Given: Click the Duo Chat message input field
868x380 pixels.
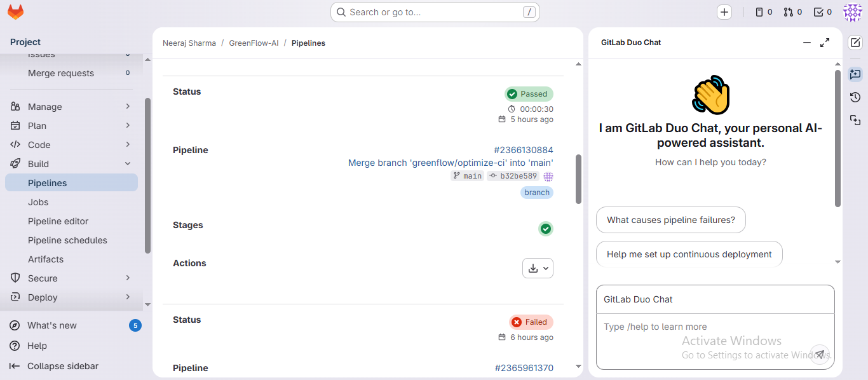Looking at the screenshot, I should [x=715, y=341].
